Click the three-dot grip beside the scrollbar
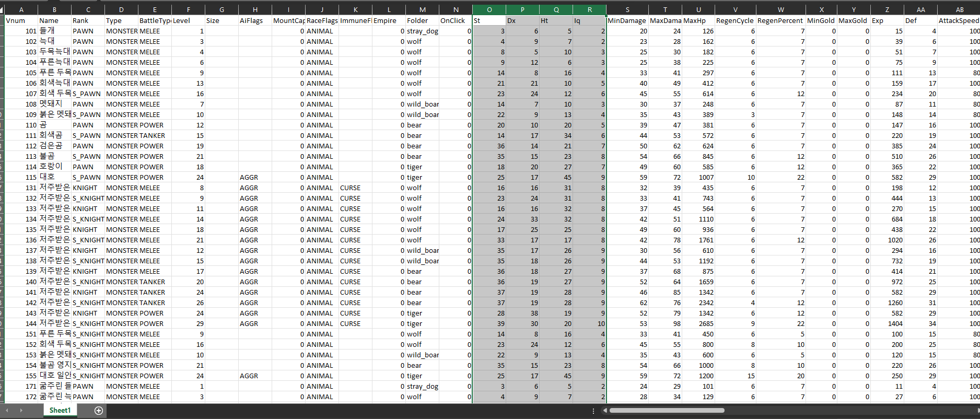980x419 pixels. (593, 411)
